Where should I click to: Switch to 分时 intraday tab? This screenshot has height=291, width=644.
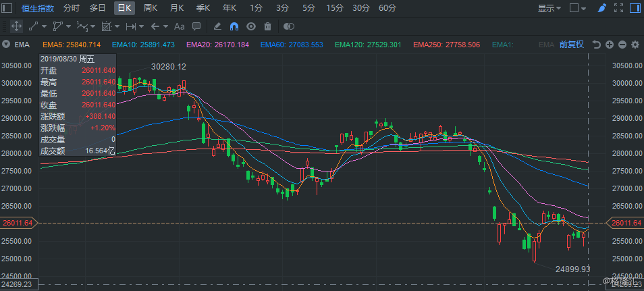tap(71, 9)
